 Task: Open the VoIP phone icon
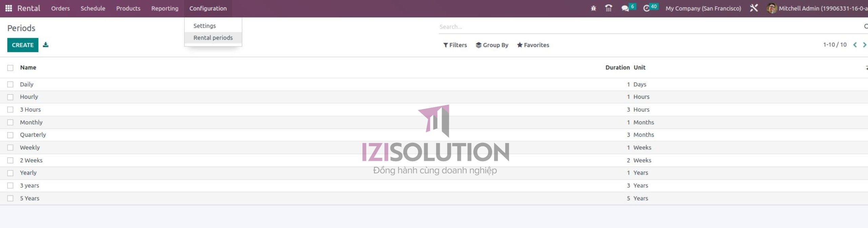point(609,8)
